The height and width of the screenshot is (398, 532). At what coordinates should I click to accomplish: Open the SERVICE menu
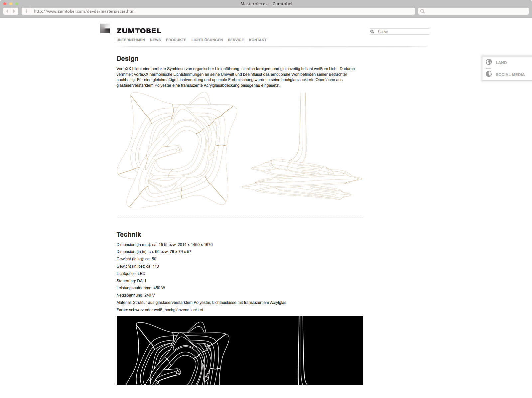tap(236, 40)
